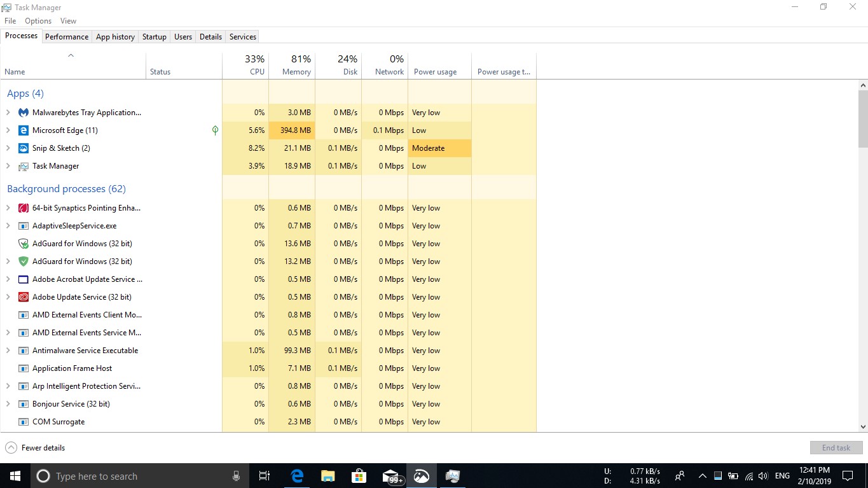
Task: Sort by the Network column header
Action: [x=385, y=65]
